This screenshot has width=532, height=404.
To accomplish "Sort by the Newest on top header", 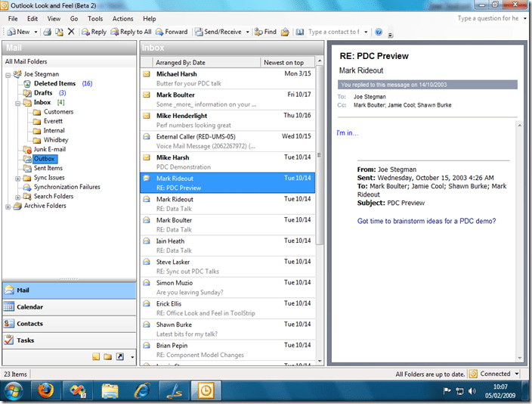I will pyautogui.click(x=288, y=62).
